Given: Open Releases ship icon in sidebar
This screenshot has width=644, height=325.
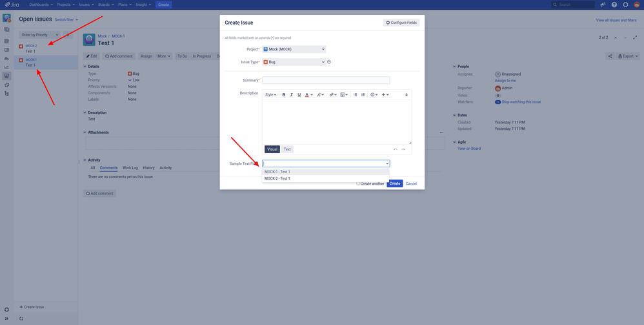Looking at the screenshot, I should [6, 58].
